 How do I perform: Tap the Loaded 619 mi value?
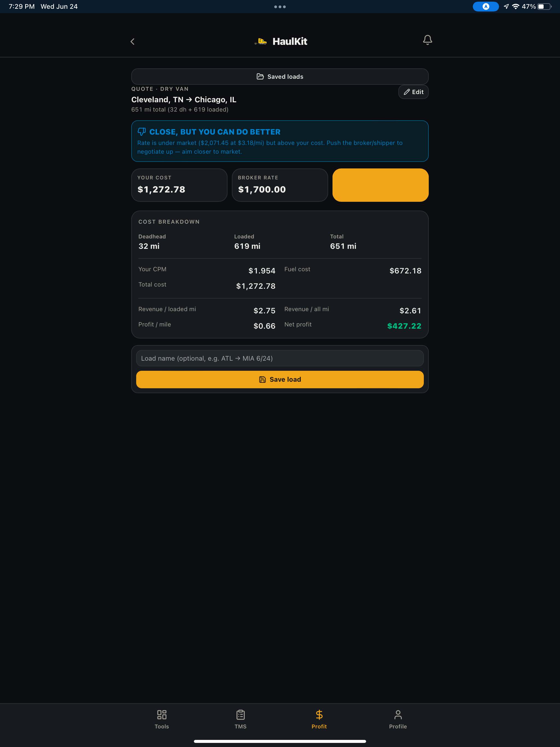pyautogui.click(x=247, y=246)
